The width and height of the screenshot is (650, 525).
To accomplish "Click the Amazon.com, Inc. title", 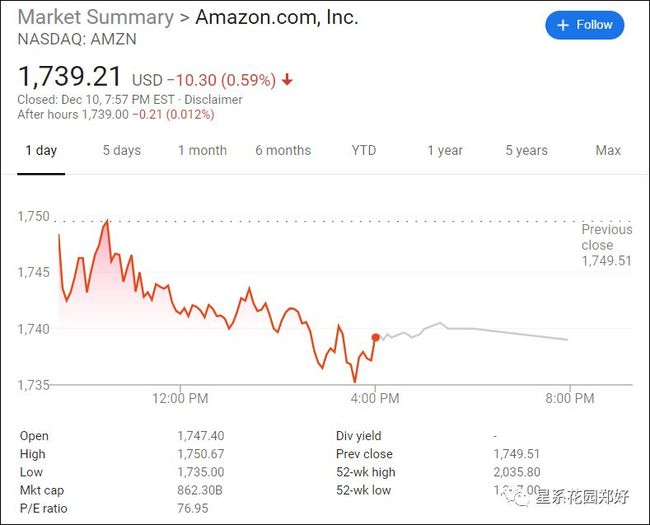I will click(x=276, y=17).
